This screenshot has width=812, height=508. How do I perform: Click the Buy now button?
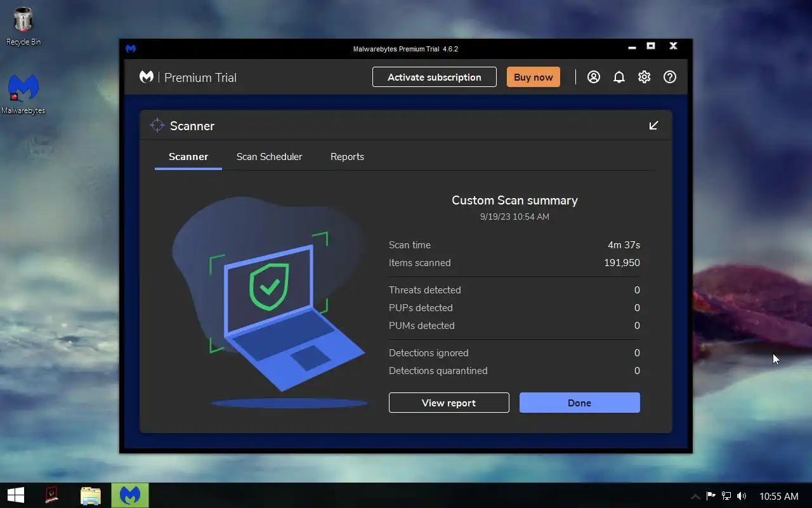point(534,77)
